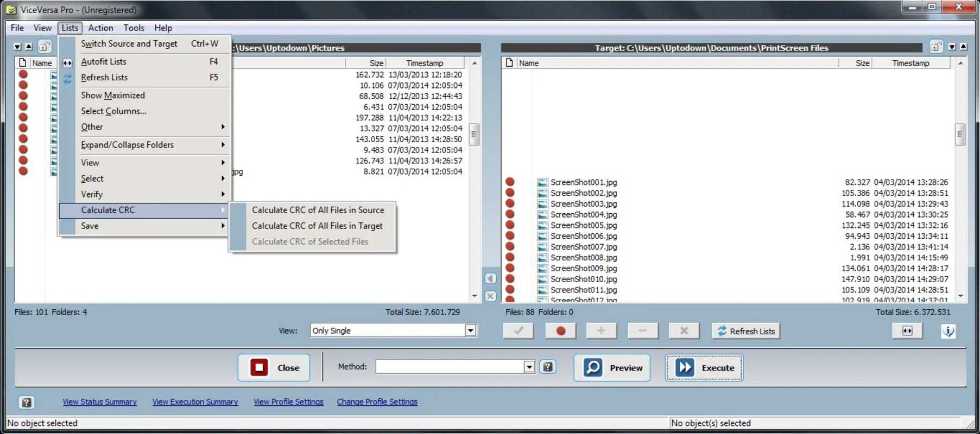Click the Execute button

coord(704,367)
